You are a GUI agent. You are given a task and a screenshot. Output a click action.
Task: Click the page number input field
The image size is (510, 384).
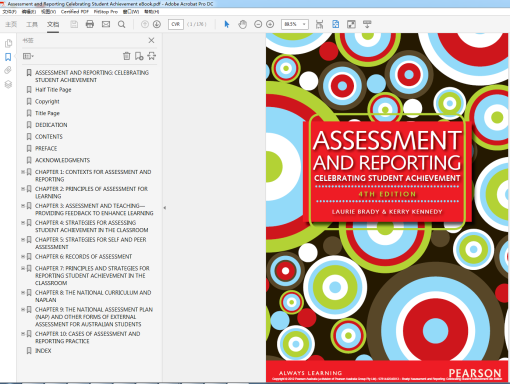[x=176, y=24]
